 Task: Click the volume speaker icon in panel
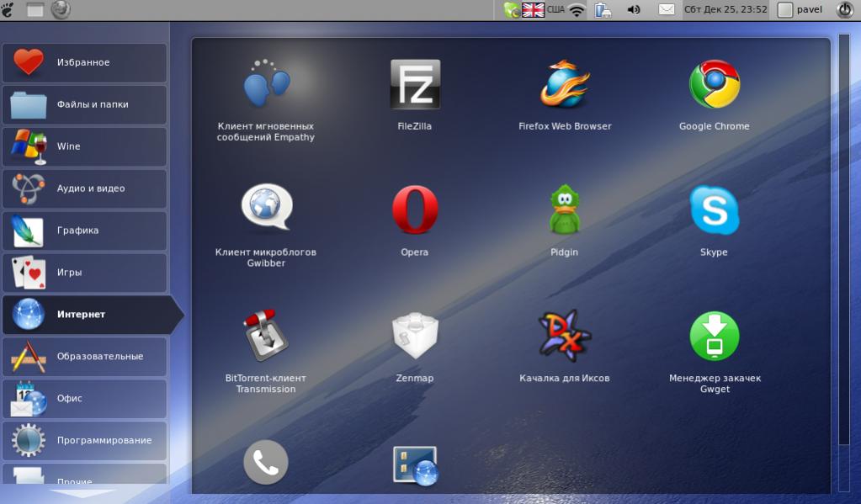pyautogui.click(x=634, y=10)
